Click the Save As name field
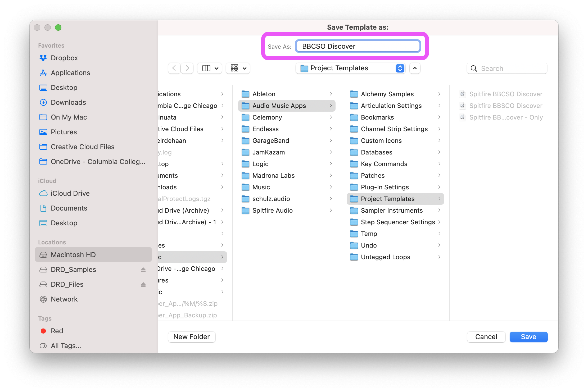The height and width of the screenshot is (392, 588). (358, 46)
